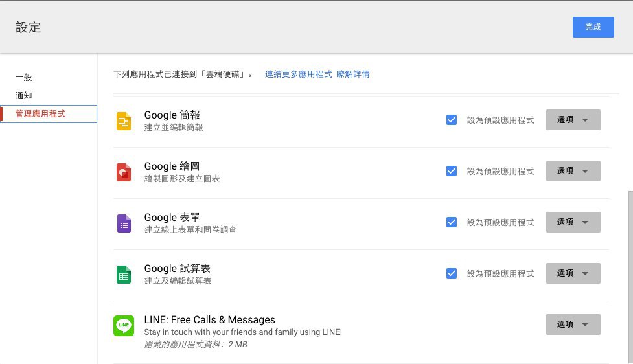Open the 連結更多應用程式 link
The height and width of the screenshot is (364, 633).
point(298,74)
